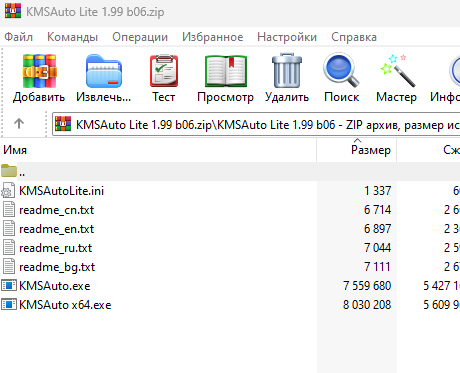Image resolution: width=460 pixels, height=373 pixels.
Task: Click the size value 6 897
Action: point(377,229)
